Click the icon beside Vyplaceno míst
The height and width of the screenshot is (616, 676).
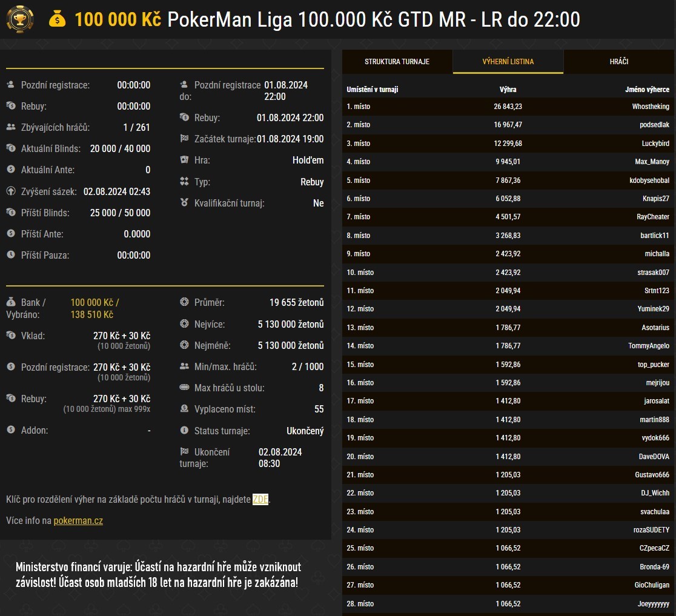click(184, 408)
